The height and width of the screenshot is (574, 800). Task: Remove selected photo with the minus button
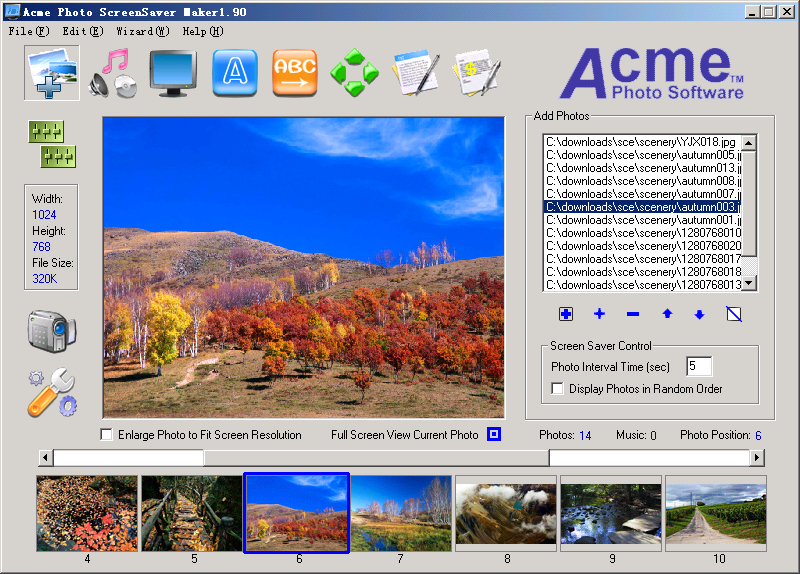[633, 314]
